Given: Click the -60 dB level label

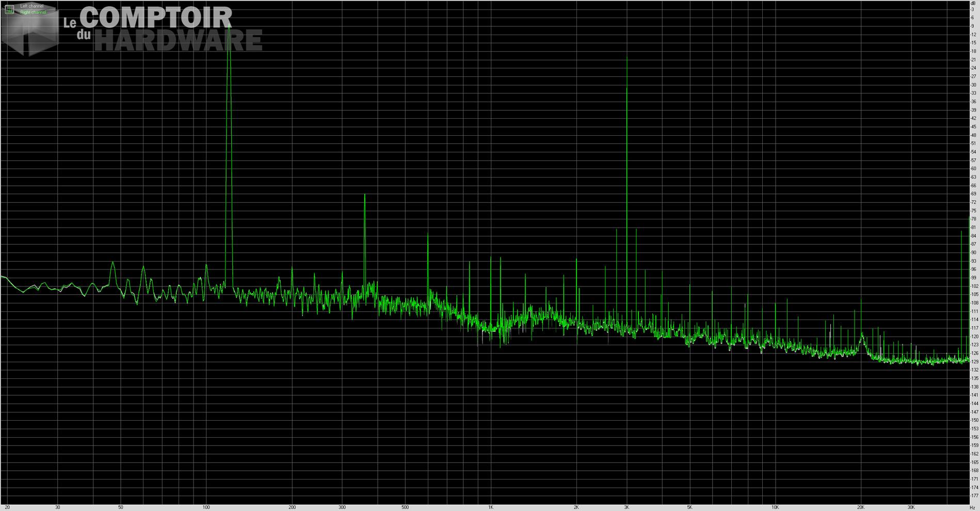Looking at the screenshot, I should (x=974, y=169).
